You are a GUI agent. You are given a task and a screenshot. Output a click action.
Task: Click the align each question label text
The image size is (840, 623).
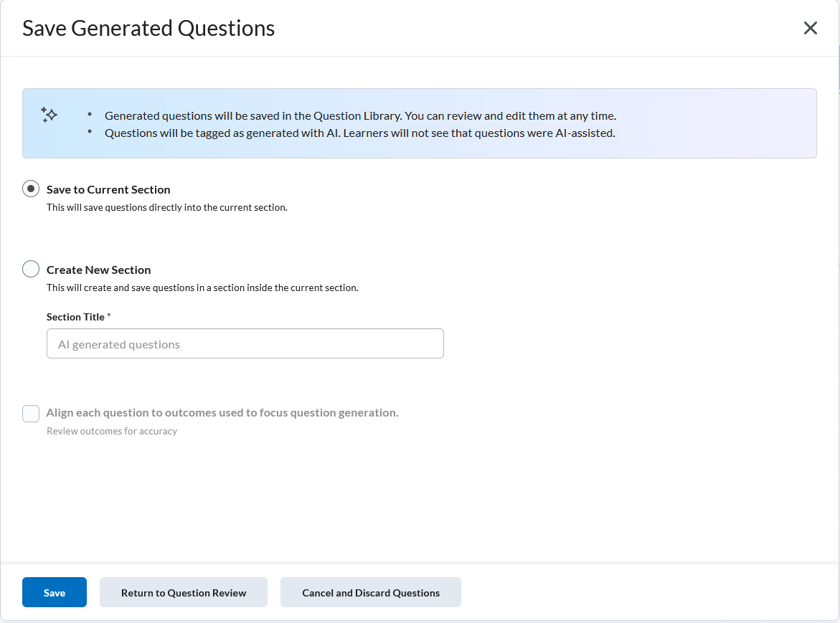click(x=222, y=413)
